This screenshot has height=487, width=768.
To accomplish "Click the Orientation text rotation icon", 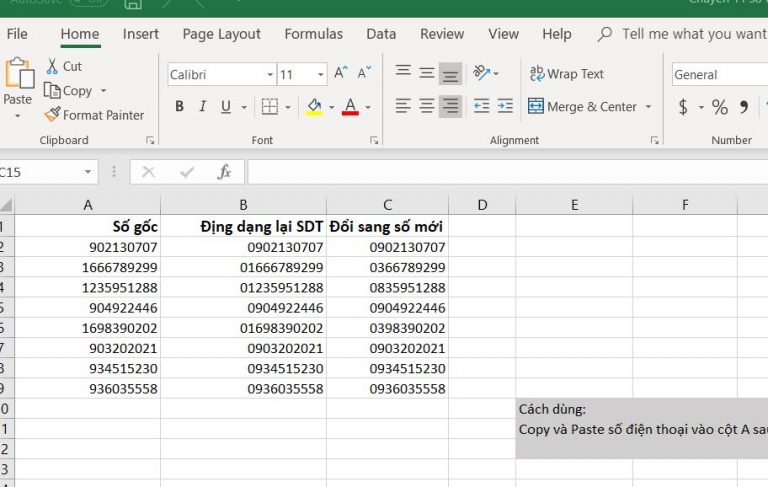I will (481, 73).
